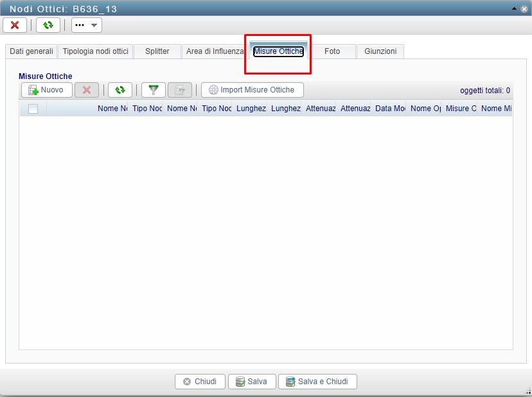The width and height of the screenshot is (532, 397).
Task: Toggle the select-all checkbox in grid header
Action: point(33,109)
